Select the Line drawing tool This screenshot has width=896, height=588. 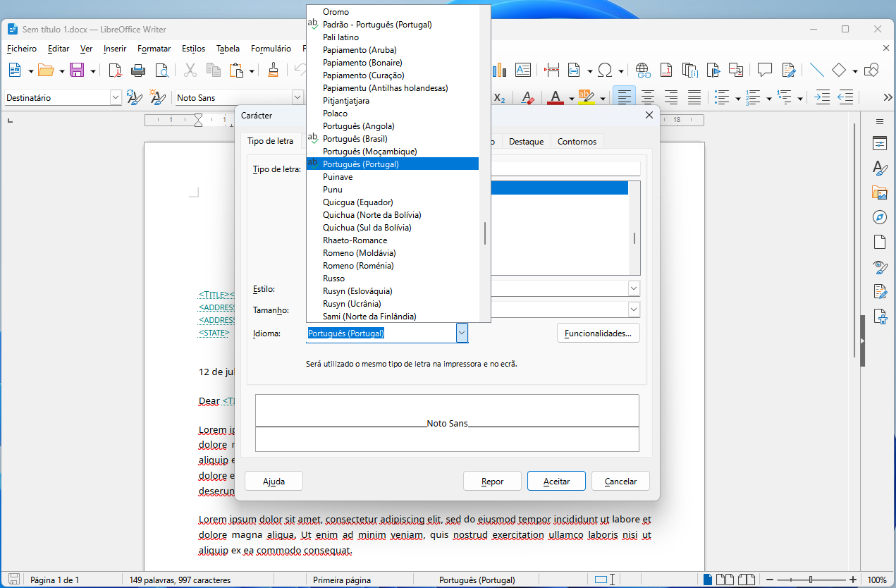click(x=816, y=70)
